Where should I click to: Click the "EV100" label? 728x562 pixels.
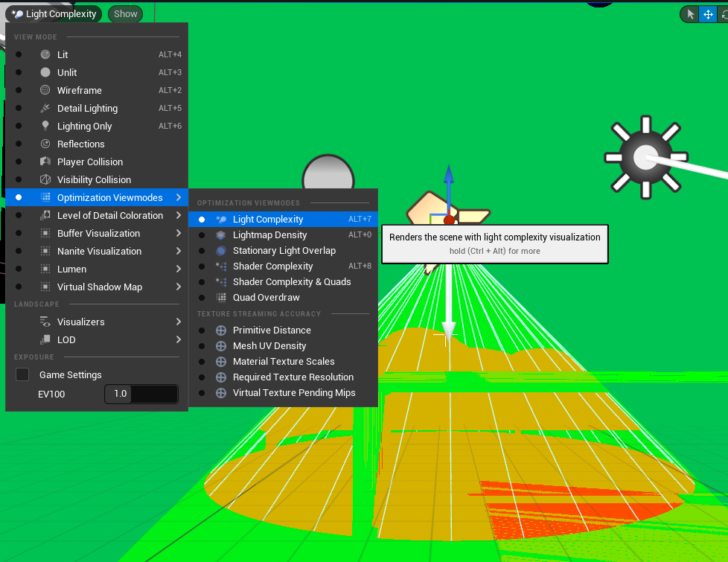pyautogui.click(x=51, y=395)
